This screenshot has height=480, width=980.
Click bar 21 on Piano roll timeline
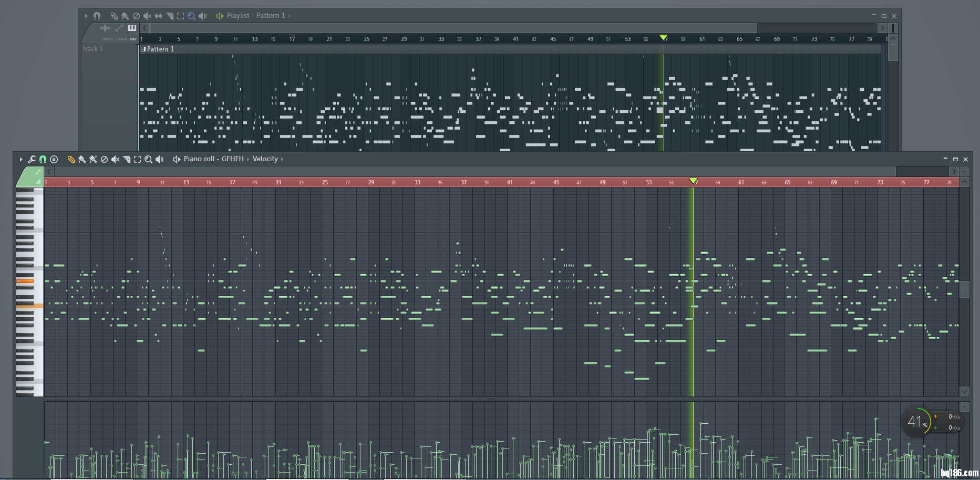pos(278,182)
